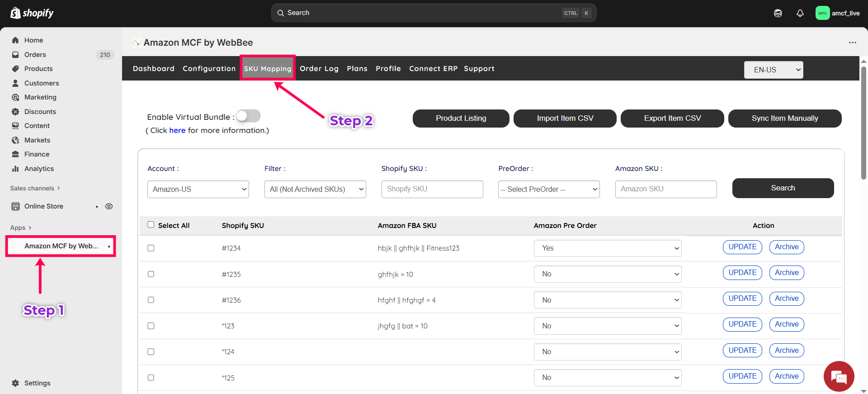Open the notifications bell icon
Screen dimensions: 868x394
pyautogui.click(x=800, y=13)
